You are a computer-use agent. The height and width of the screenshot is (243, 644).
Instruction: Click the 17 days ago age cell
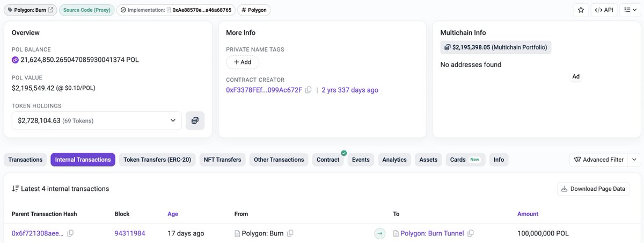[x=186, y=233]
